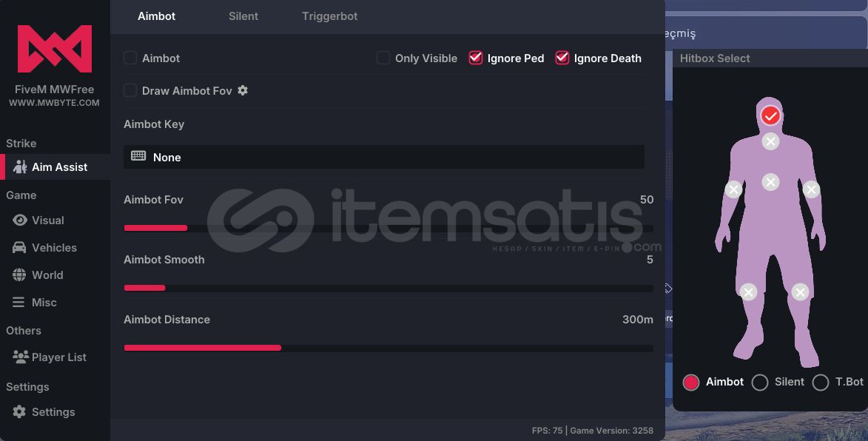Viewport: 868px width, 441px height.
Task: Select the Silent hitbox radio button
Action: [760, 383]
